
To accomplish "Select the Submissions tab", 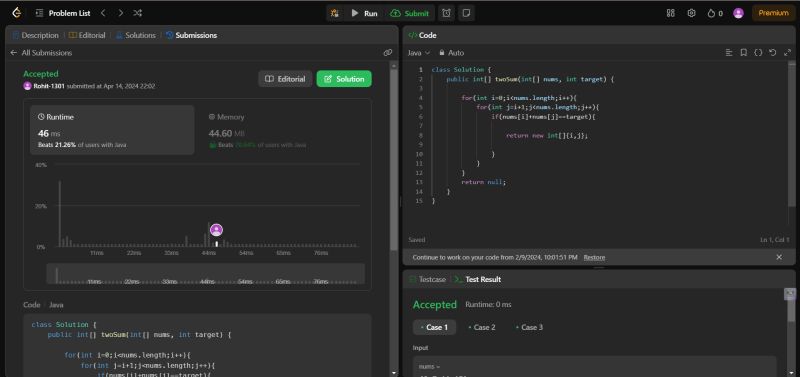I will [x=192, y=35].
